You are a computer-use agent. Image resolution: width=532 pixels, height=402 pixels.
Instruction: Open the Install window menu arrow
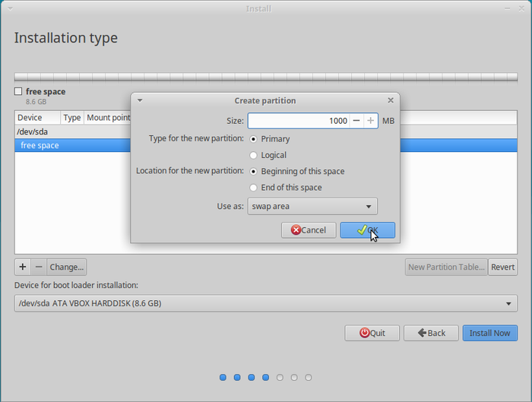11,9
